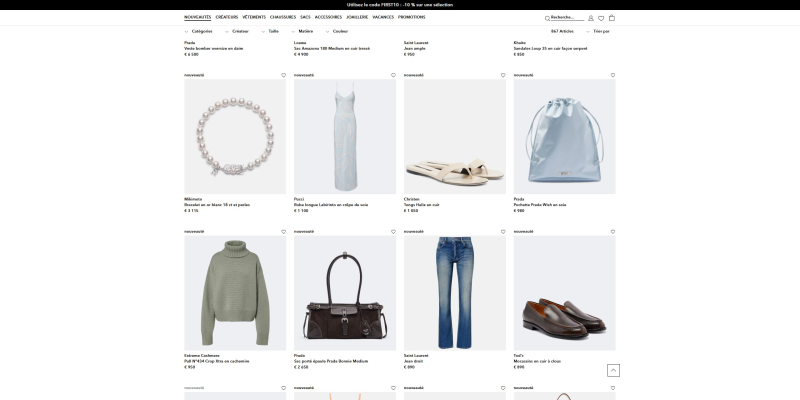Open the pearl bracelet product image
This screenshot has height=400, width=800.
point(235,136)
